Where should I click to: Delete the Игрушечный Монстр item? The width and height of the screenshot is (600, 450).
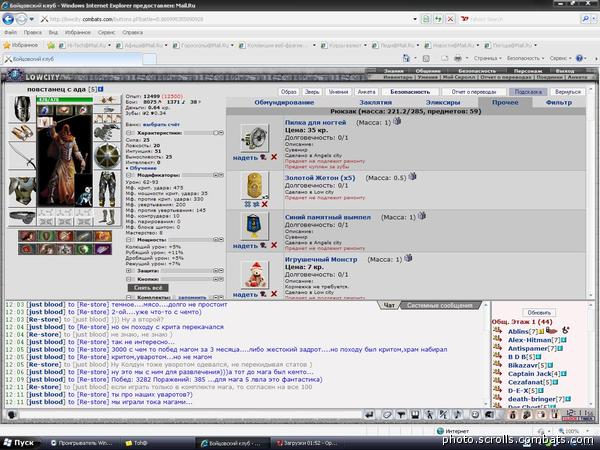tap(274, 294)
